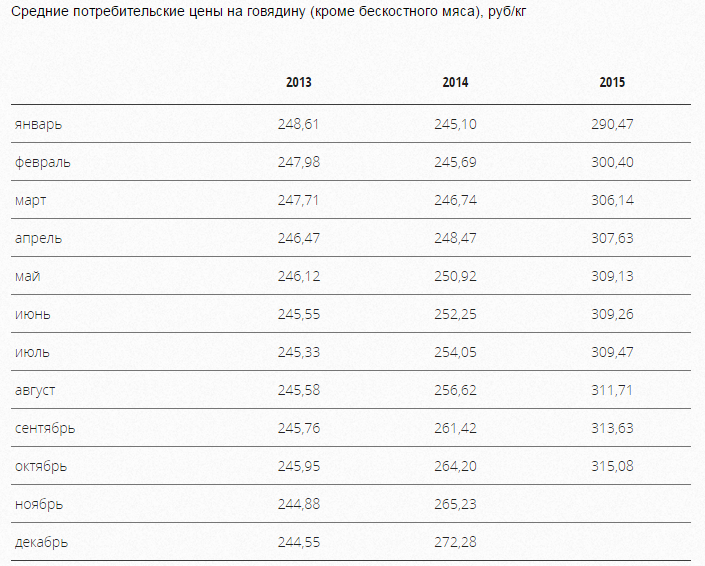Select the cell showing 250,92

pos(455,276)
